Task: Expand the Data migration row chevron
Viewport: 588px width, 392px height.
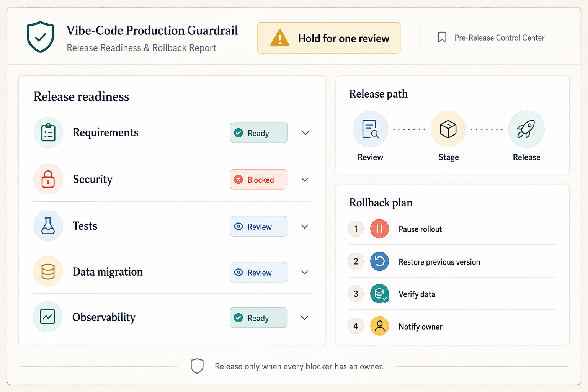Action: pyautogui.click(x=305, y=273)
